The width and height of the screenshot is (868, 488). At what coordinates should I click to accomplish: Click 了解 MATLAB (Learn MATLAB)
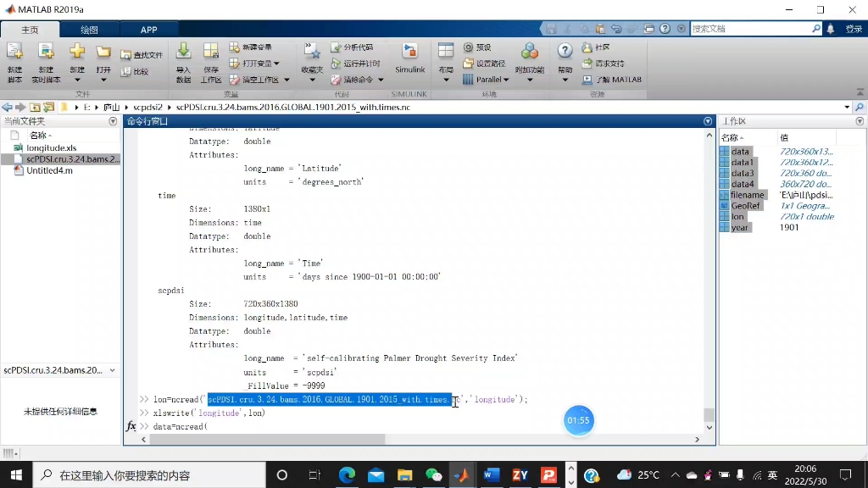[612, 80]
